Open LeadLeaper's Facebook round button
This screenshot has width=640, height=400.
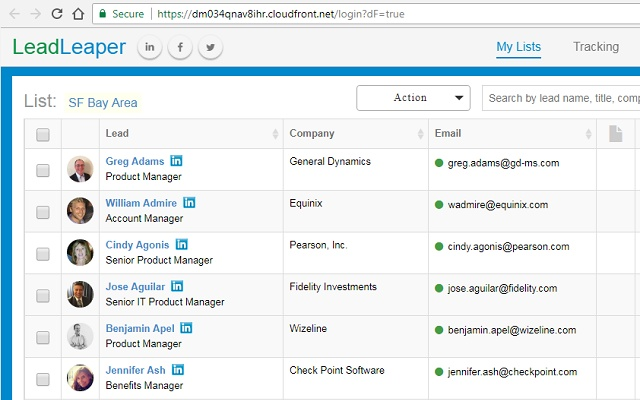[180, 47]
